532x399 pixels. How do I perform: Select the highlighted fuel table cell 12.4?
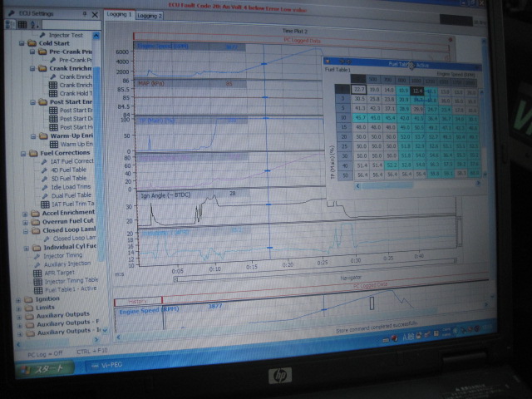417,91
